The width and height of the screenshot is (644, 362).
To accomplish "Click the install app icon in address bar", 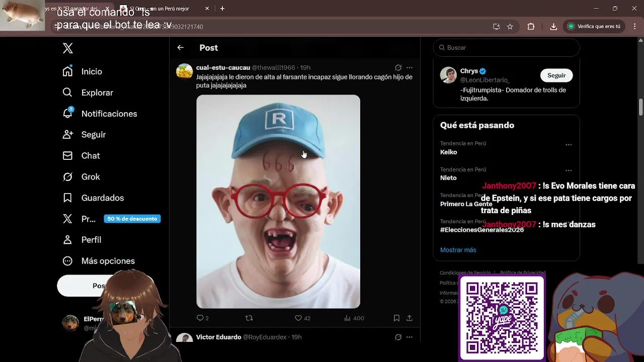I will pyautogui.click(x=497, y=27).
